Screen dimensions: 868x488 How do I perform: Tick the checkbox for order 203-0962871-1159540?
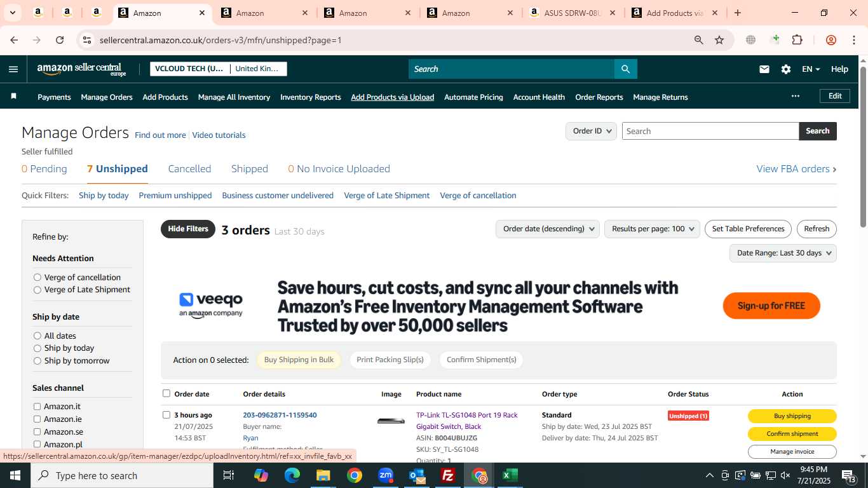166,415
